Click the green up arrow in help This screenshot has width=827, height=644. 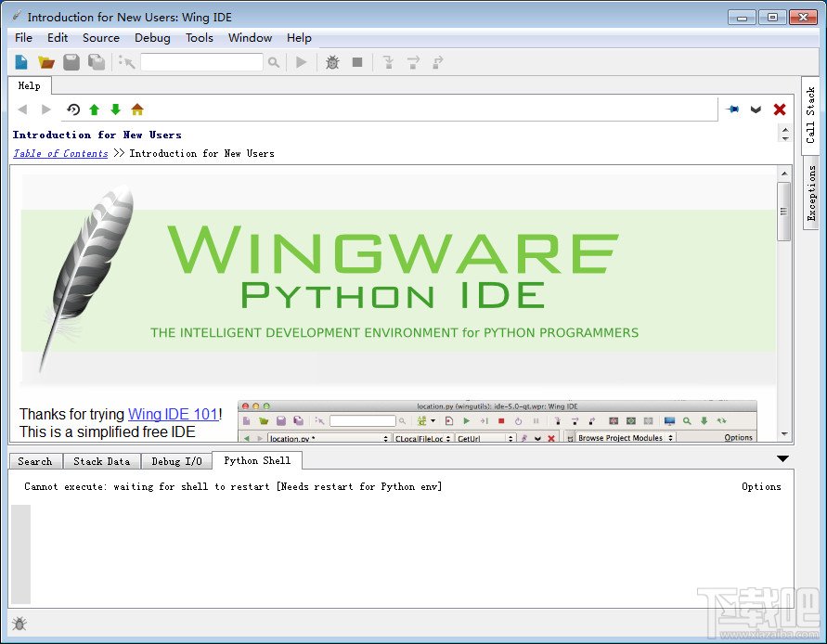tap(94, 109)
